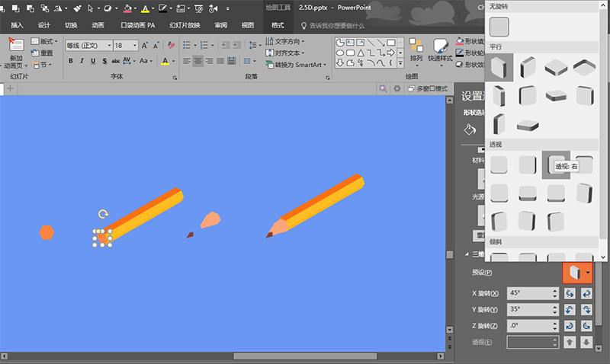Viewport: 610px width, 364px height.
Task: Click the horizontal scrollbar below the slide
Action: coord(305,356)
